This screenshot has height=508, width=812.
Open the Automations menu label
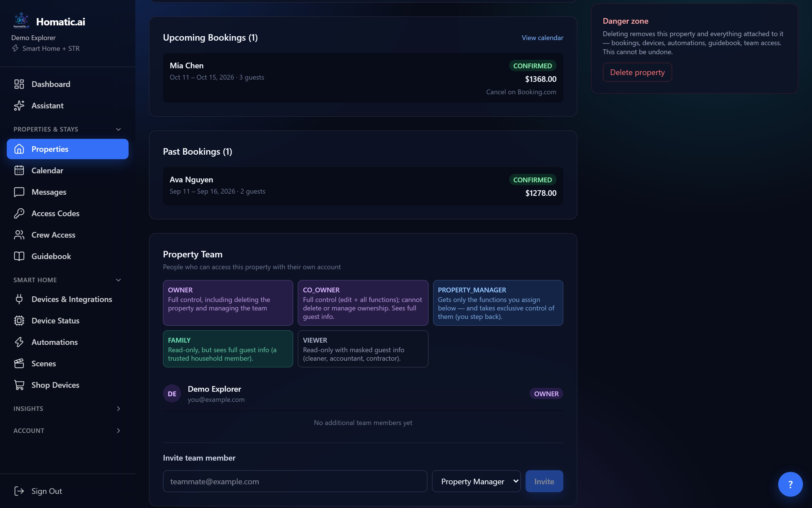pos(55,342)
